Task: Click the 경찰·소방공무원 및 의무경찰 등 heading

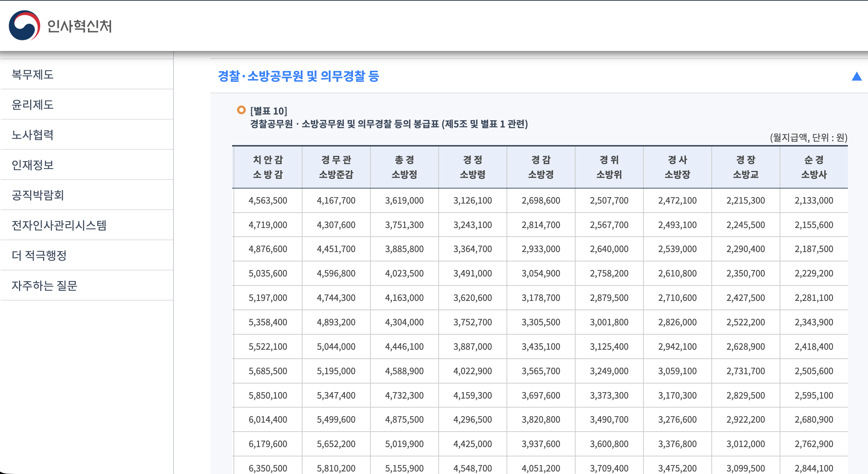Action: click(298, 76)
